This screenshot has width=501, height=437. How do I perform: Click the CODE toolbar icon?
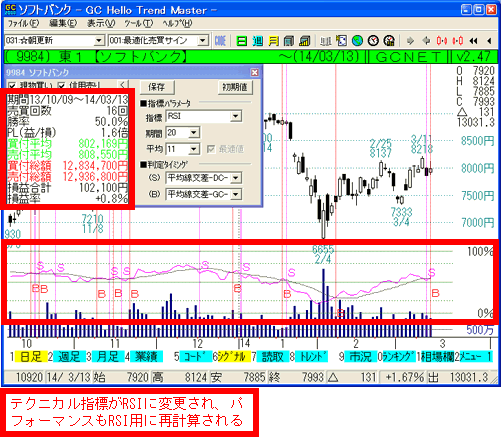[220, 41]
